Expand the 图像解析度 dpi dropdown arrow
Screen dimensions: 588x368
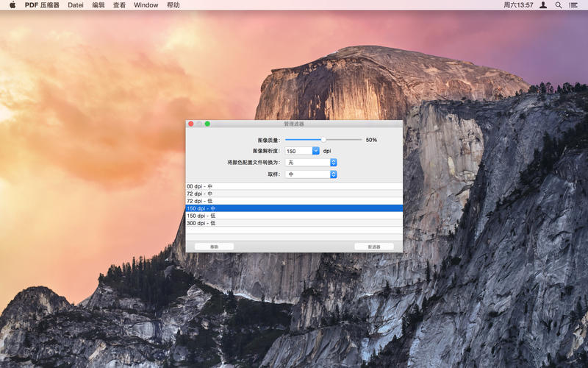point(316,151)
